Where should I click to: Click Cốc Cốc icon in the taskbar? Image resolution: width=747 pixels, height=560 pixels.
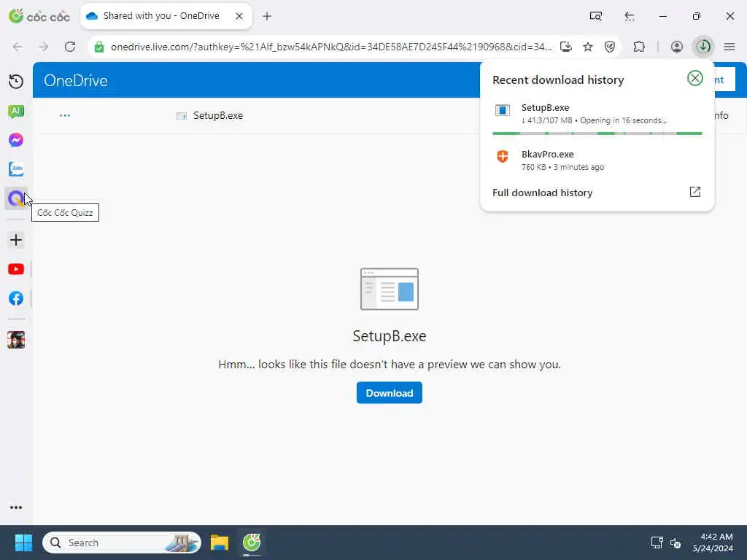pyautogui.click(x=252, y=542)
